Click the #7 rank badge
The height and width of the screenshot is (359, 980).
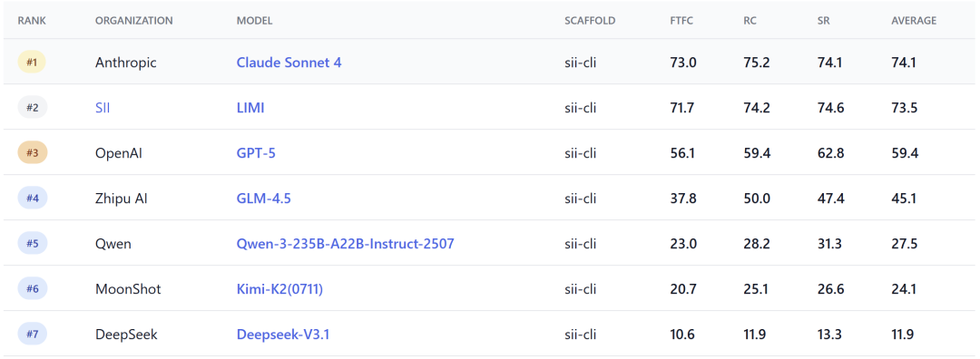[32, 335]
